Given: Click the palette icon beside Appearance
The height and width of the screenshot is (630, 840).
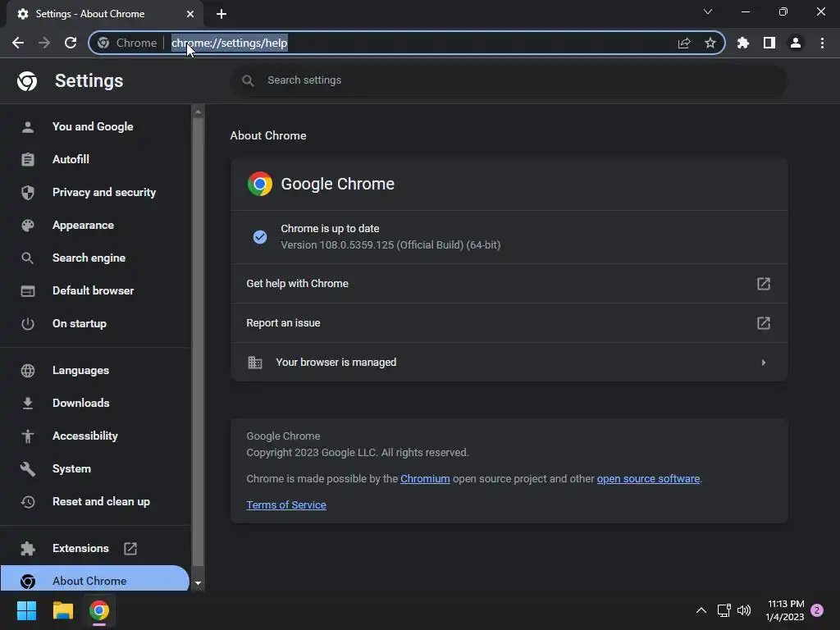Looking at the screenshot, I should (x=28, y=225).
